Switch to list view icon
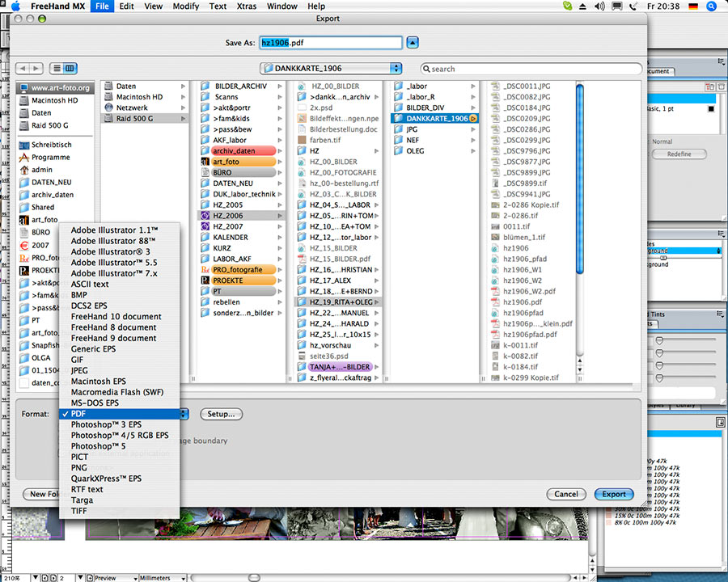 (x=57, y=68)
